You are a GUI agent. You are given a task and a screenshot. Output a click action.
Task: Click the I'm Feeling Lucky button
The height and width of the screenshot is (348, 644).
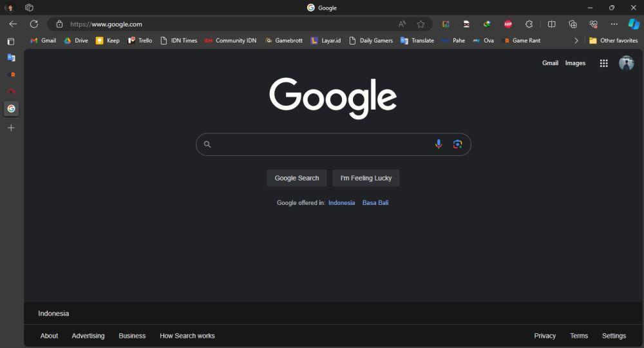(x=366, y=178)
